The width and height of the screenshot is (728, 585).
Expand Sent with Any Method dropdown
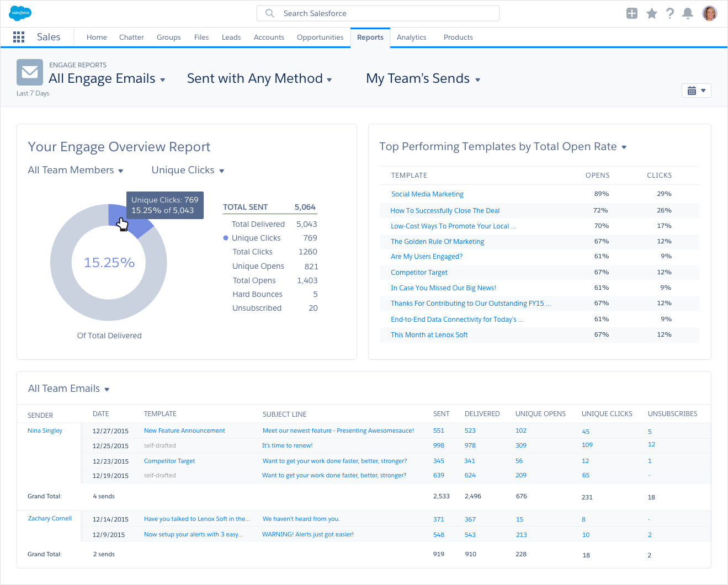click(259, 78)
